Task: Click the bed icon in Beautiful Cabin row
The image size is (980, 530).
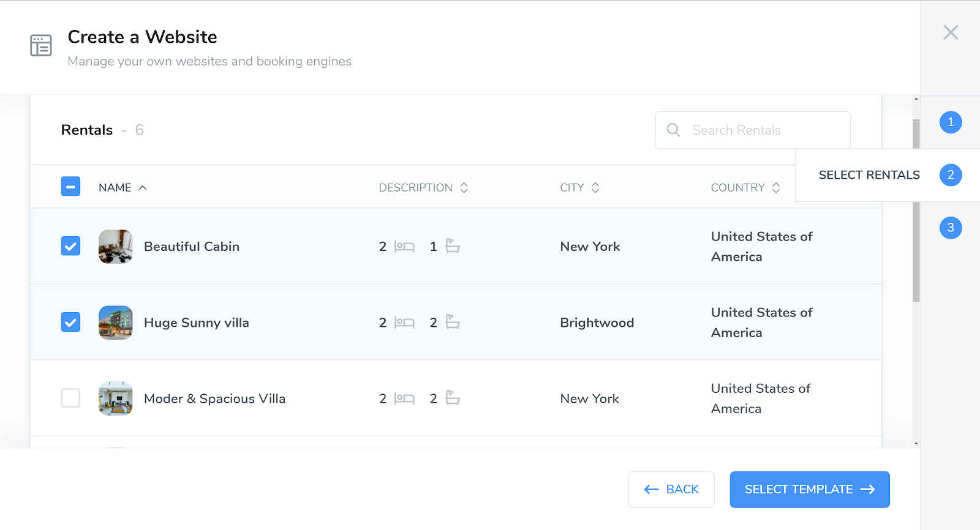Action: (404, 247)
